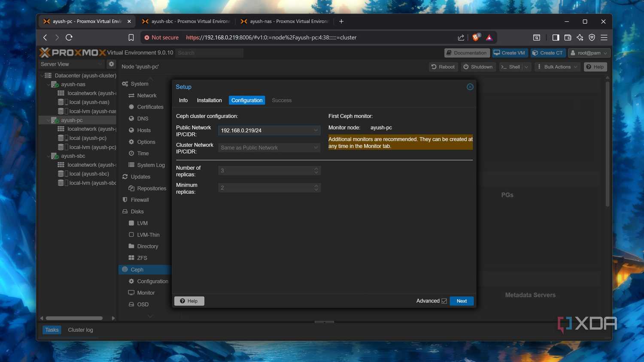Select local-lvm (ayush-pc) storage
The image size is (644, 362).
(x=87, y=147)
